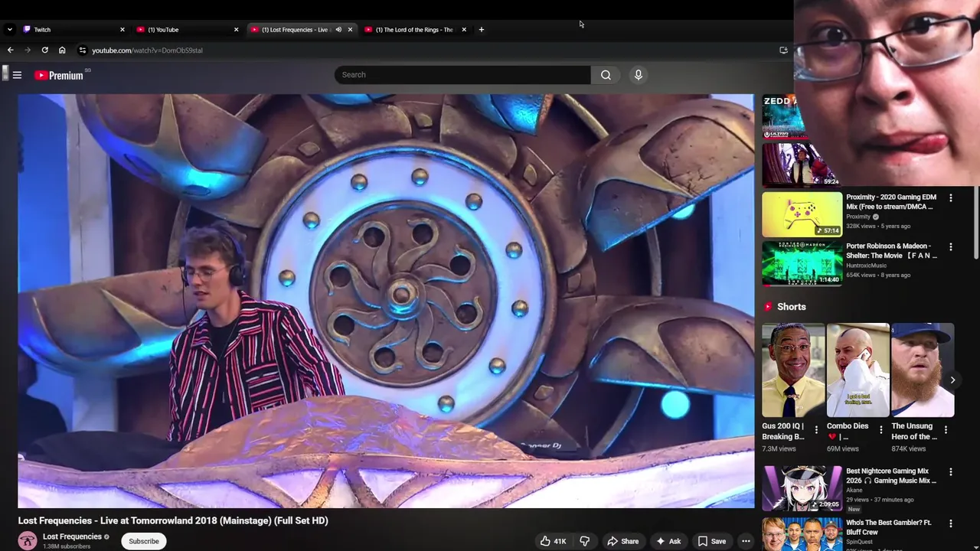Open the Combo Dies short

[x=857, y=370]
